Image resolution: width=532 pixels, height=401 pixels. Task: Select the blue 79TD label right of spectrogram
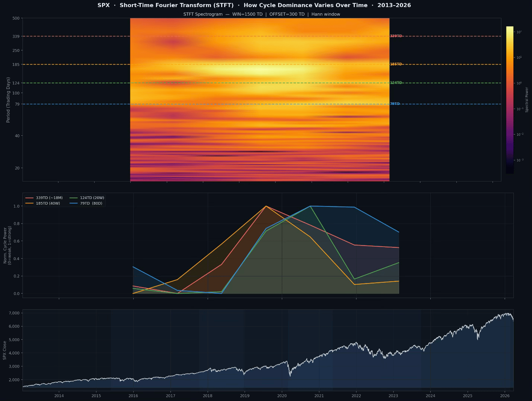point(395,104)
